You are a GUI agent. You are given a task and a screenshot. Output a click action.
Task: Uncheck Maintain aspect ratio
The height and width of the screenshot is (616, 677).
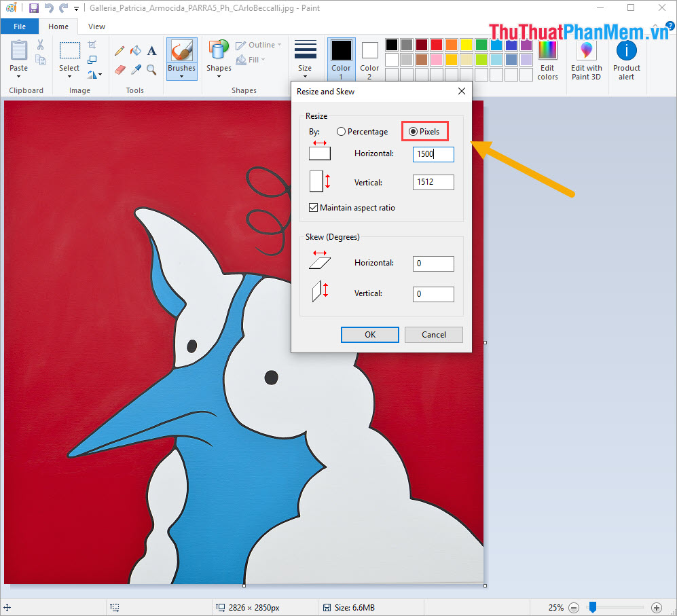[313, 207]
